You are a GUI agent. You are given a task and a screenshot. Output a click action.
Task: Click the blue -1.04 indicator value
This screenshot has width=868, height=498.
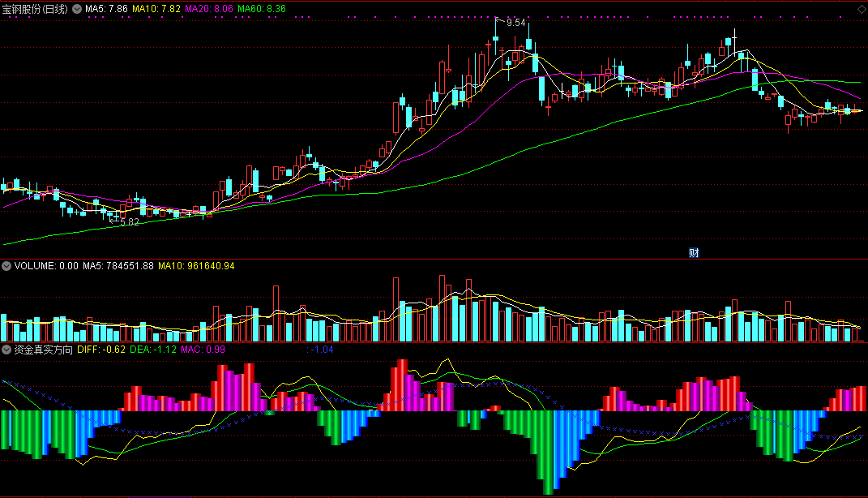coord(320,350)
